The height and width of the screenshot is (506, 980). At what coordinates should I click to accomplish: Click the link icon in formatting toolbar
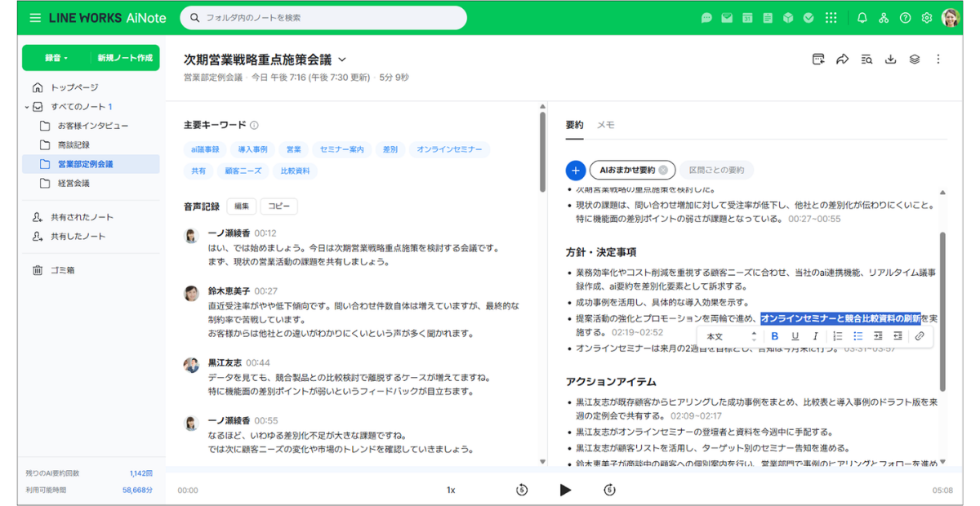pos(919,336)
